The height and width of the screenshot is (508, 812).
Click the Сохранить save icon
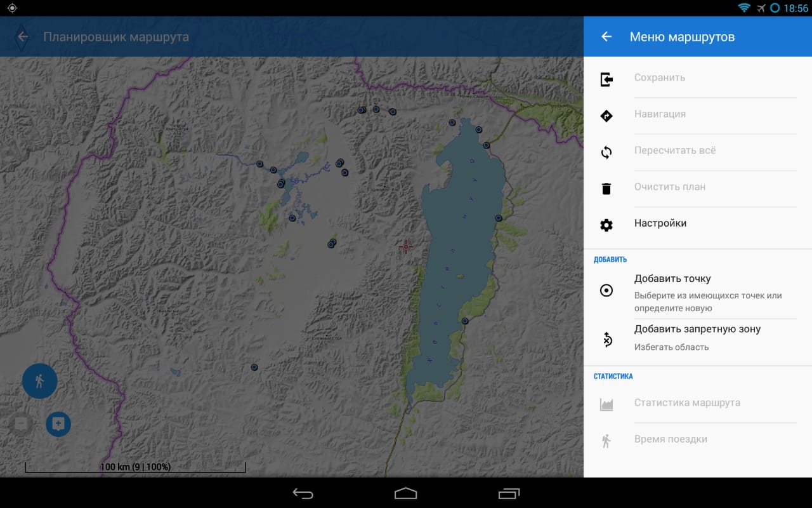606,79
